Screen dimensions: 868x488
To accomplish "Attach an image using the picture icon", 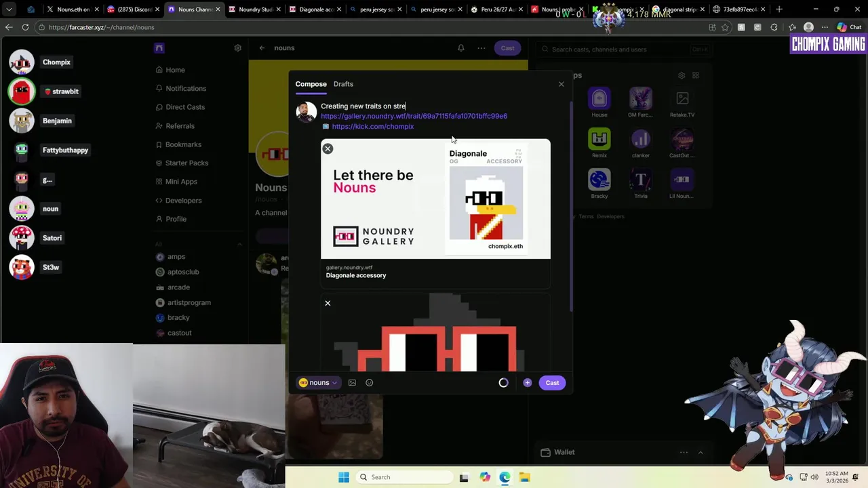I will pyautogui.click(x=352, y=383).
